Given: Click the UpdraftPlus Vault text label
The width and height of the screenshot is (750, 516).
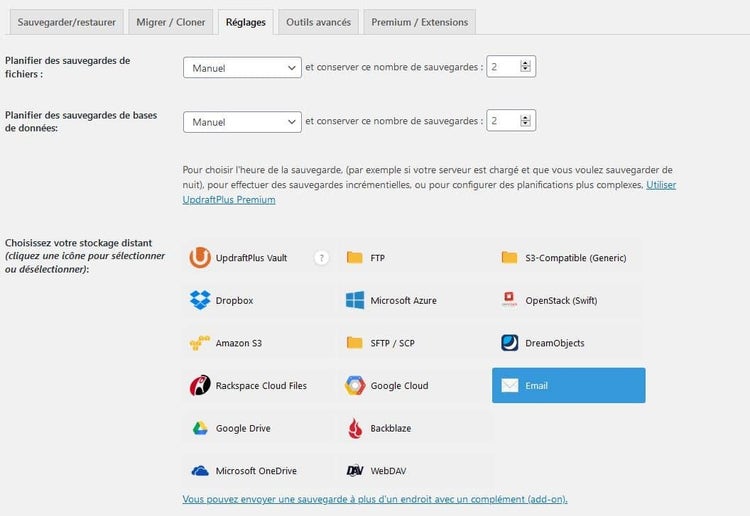Looking at the screenshot, I should point(251,258).
